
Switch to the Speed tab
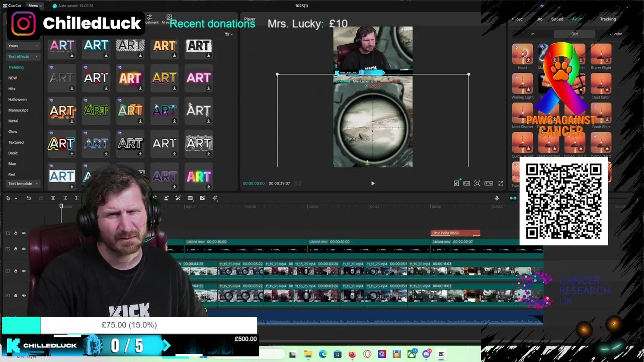(x=557, y=19)
